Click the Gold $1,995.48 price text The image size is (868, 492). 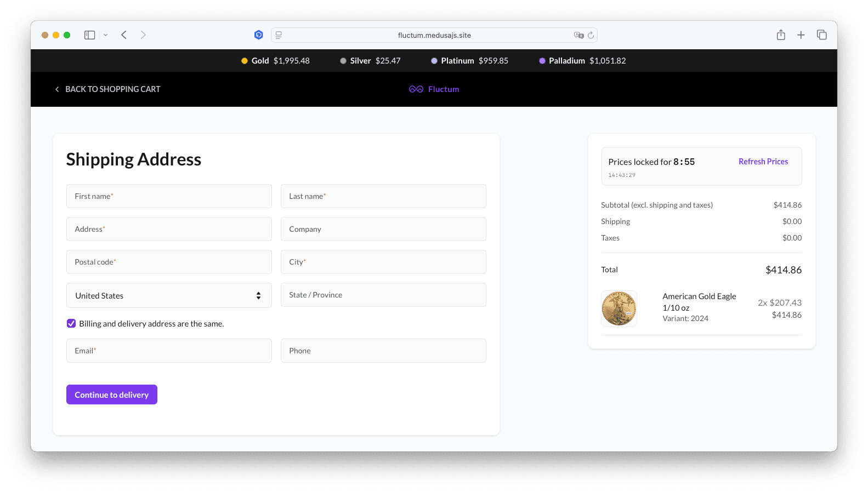click(281, 61)
